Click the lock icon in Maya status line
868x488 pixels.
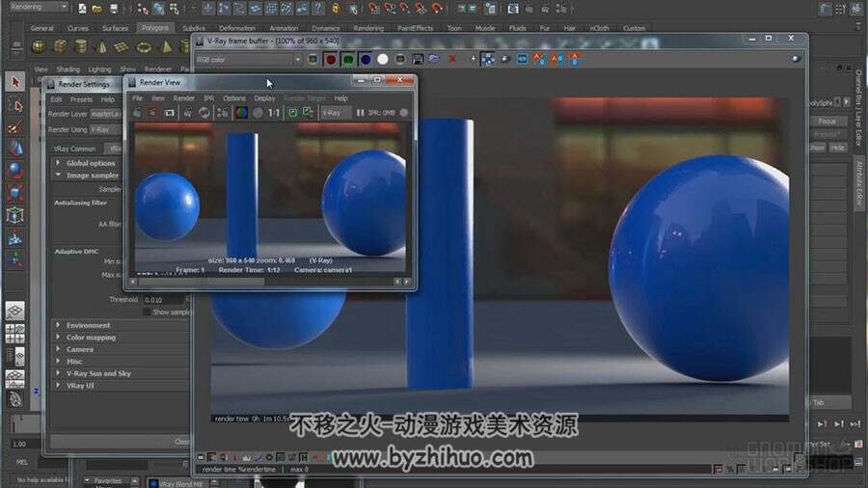click(336, 9)
